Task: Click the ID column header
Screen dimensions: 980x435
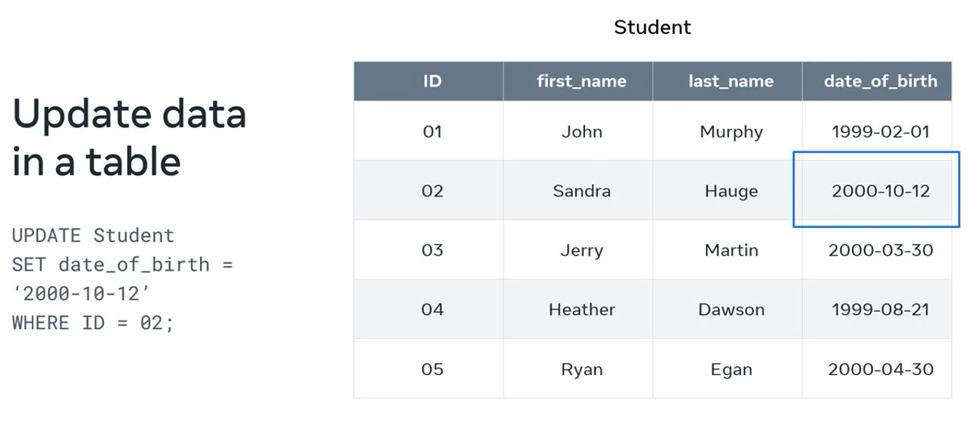Action: pos(432,81)
